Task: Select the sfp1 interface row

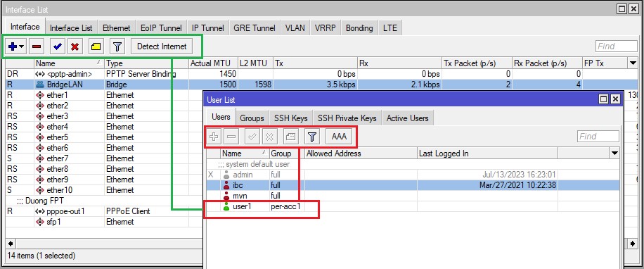Action: tap(104, 222)
